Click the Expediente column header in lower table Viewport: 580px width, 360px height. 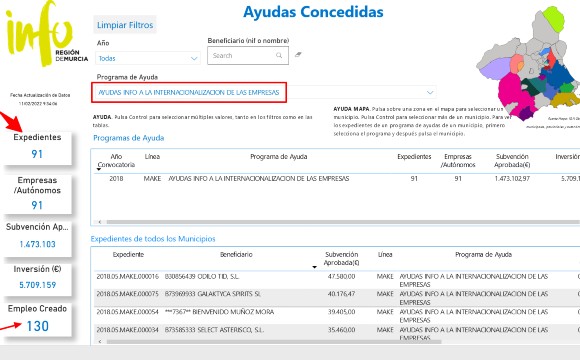(x=128, y=254)
